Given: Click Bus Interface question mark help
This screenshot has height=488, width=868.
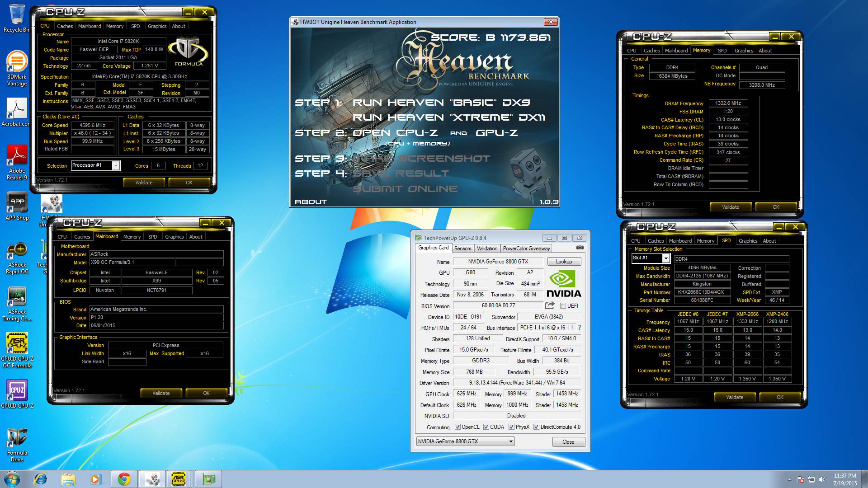Looking at the screenshot, I should tap(580, 328).
